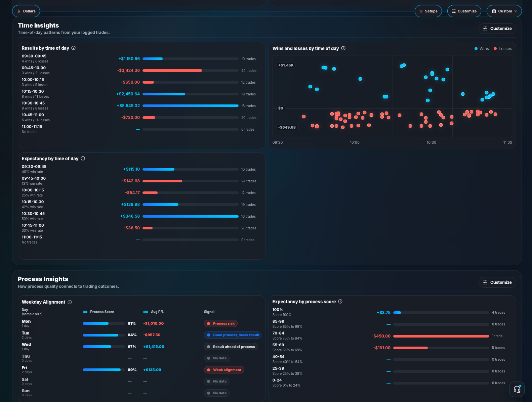
Task: Open the support headset chat icon
Action: click(517, 390)
